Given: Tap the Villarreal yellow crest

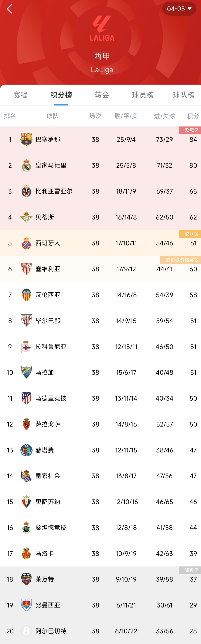Looking at the screenshot, I should tap(26, 191).
